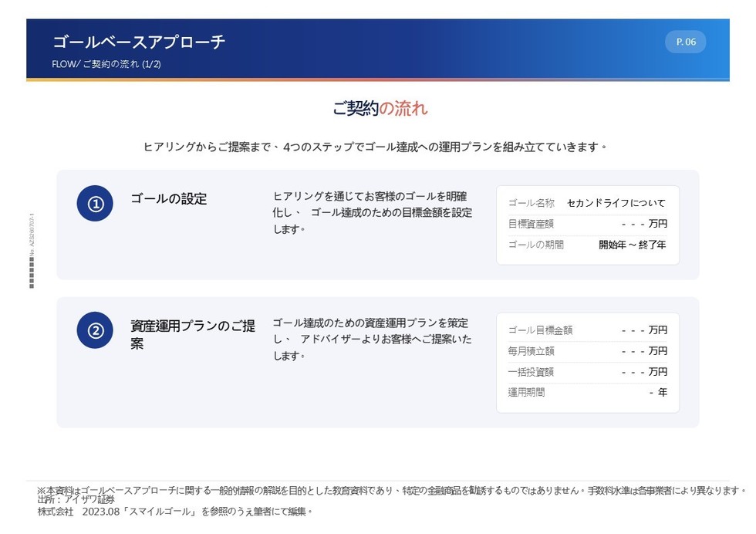This screenshot has width=756, height=534.
Task: Click the 資産運用プランのご提案 heading
Action: pos(193,334)
